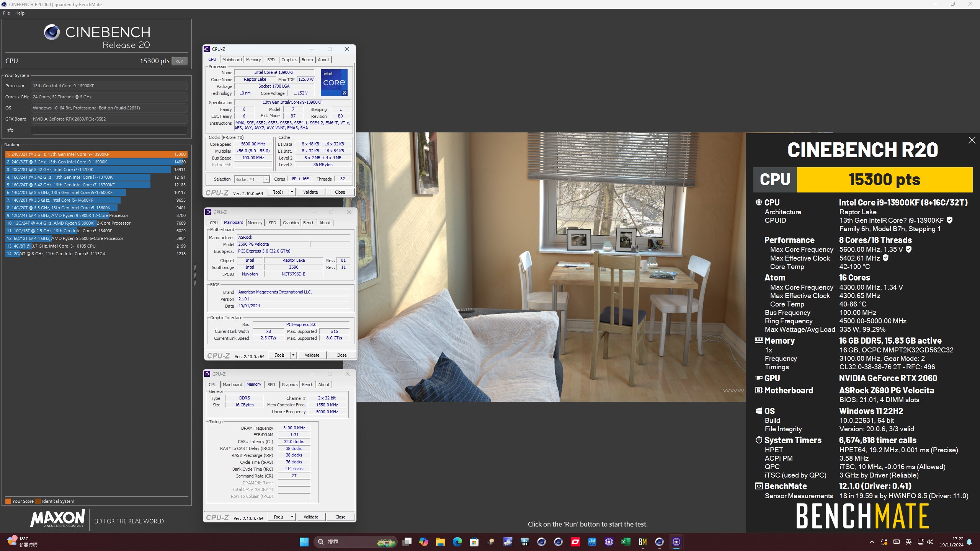The image size is (980, 551).
Task: Open Tools dropdown arrow in top CPU-Z window
Action: (x=292, y=192)
